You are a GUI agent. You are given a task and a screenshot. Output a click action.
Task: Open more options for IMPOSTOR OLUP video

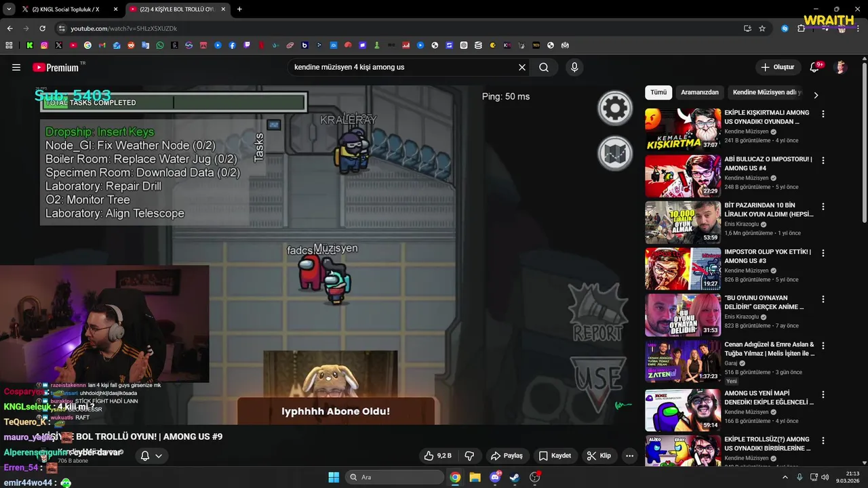tap(823, 253)
